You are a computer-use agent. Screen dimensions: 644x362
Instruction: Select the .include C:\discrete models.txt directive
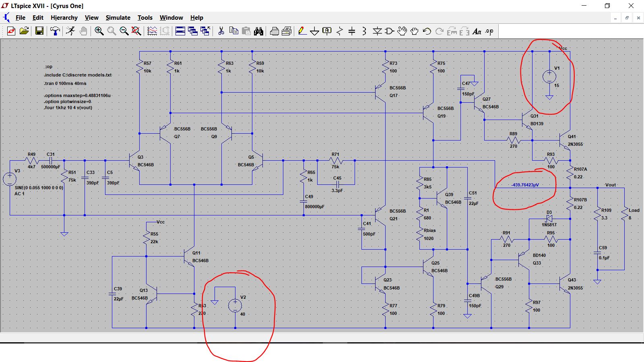point(78,75)
